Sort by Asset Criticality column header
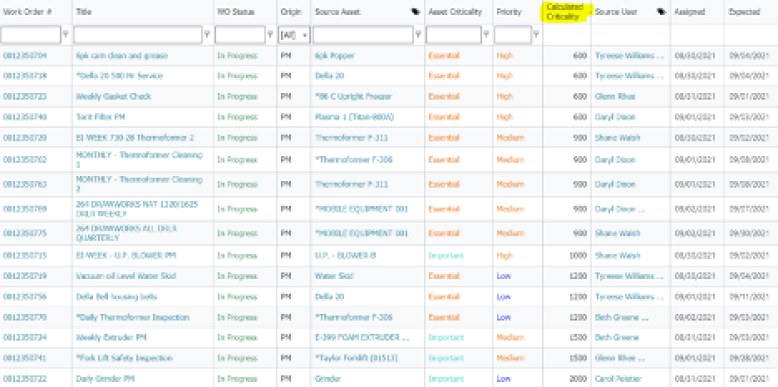This screenshot has width=778, height=387. (x=455, y=12)
